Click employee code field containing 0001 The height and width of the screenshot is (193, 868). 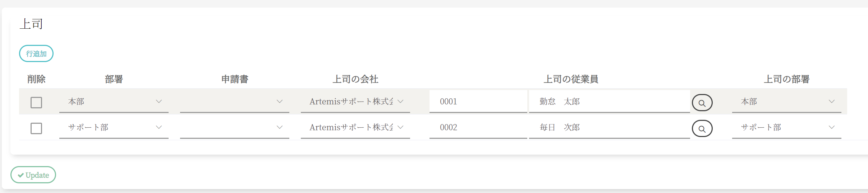tap(478, 102)
